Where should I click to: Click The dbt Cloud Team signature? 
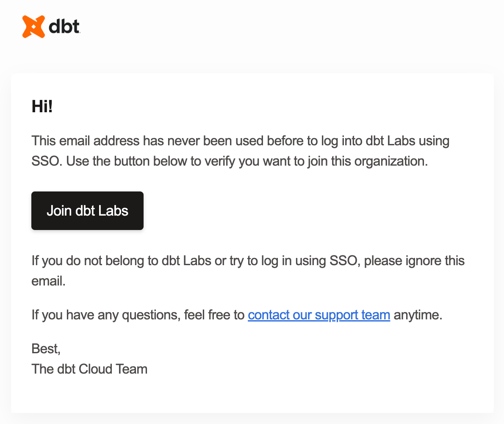tap(89, 369)
